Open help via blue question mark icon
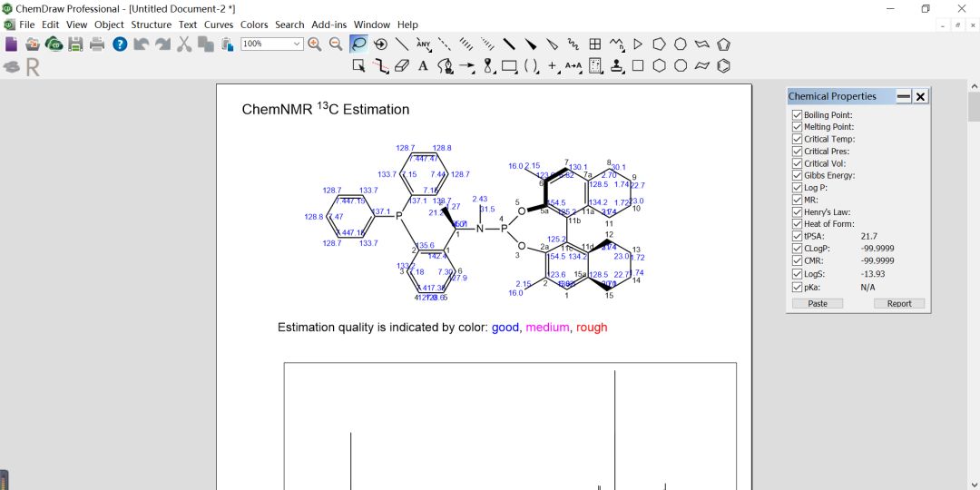 click(120, 44)
